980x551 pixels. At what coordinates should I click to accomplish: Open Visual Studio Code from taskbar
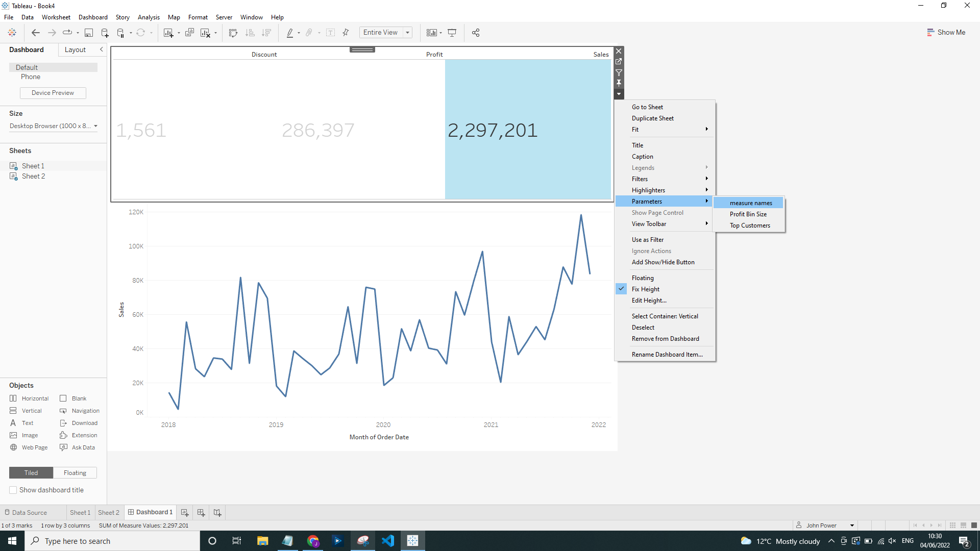point(388,541)
